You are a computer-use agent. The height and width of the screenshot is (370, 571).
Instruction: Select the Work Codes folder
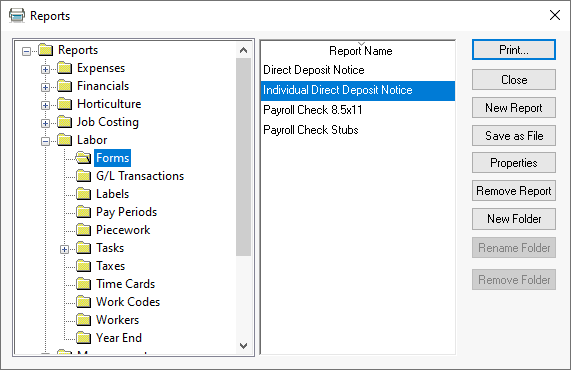tap(128, 302)
